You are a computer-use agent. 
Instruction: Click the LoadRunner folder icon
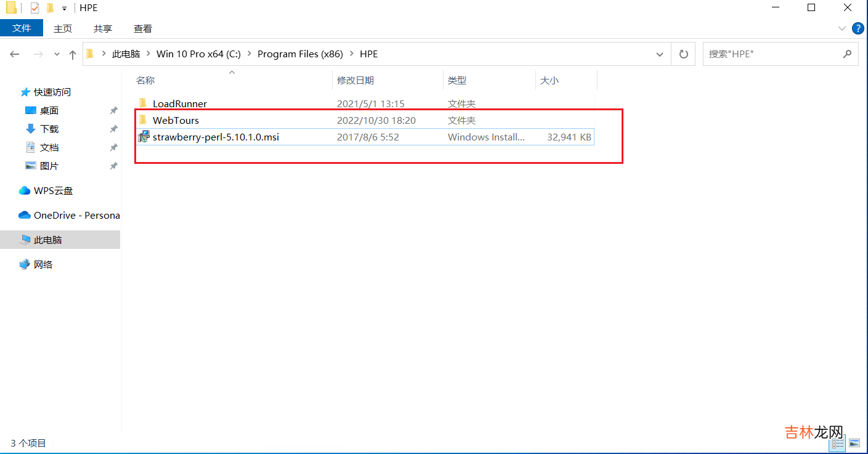143,103
